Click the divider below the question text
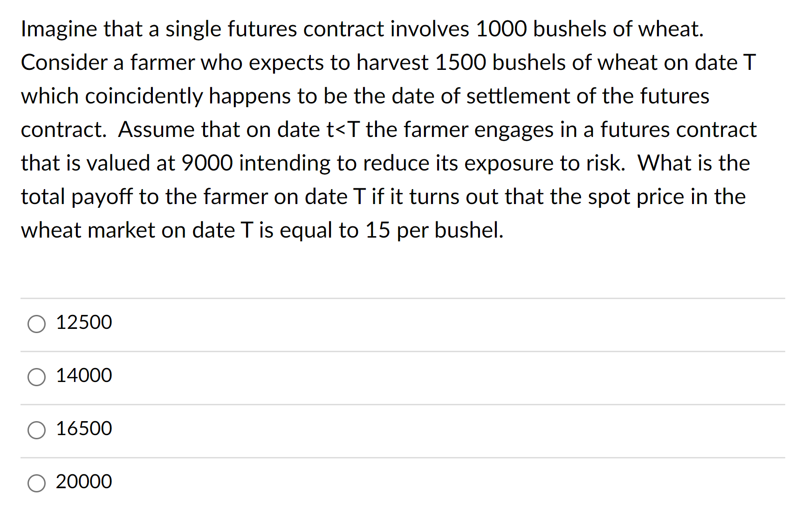 pyautogui.click(x=401, y=297)
